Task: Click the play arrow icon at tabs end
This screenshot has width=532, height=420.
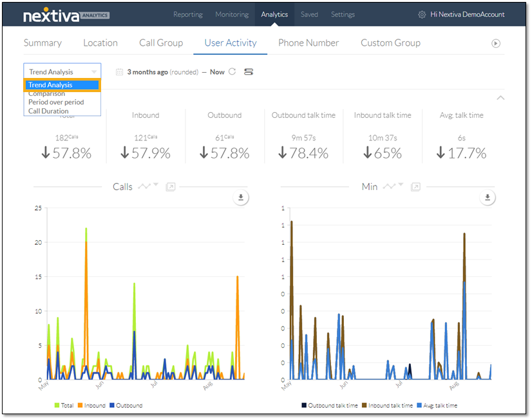Action: pos(496,43)
